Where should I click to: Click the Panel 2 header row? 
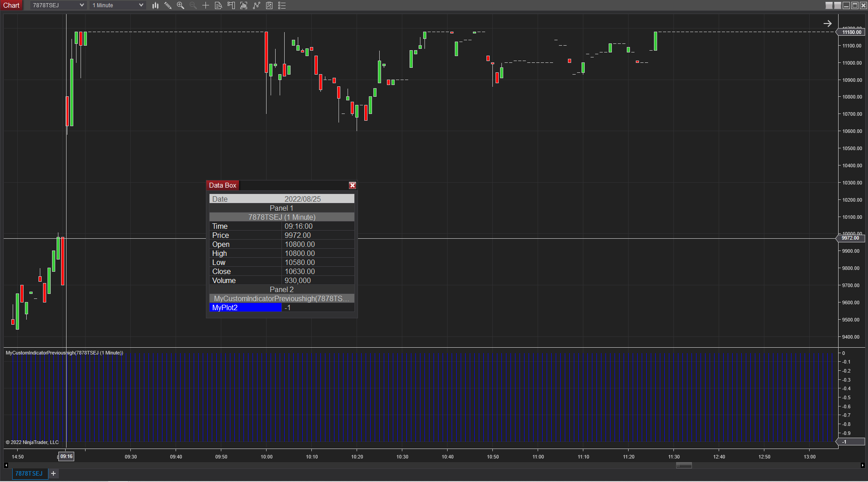coord(281,289)
